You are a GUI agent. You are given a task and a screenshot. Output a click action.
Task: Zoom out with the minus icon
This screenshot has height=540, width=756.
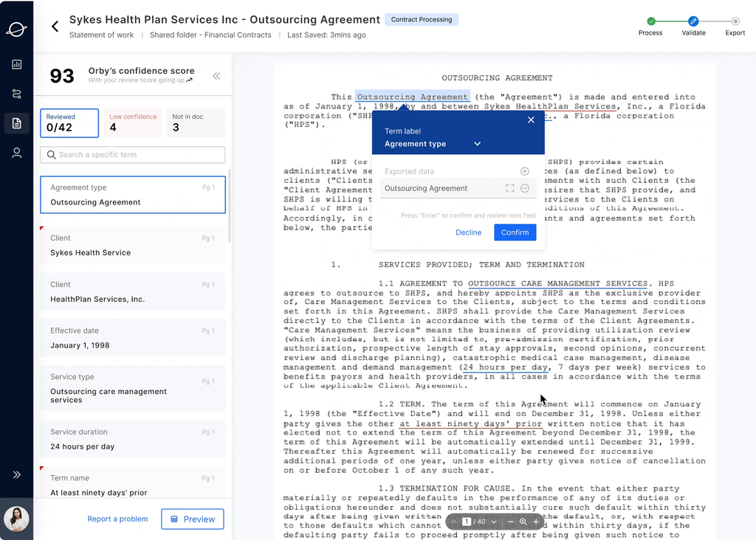point(511,522)
